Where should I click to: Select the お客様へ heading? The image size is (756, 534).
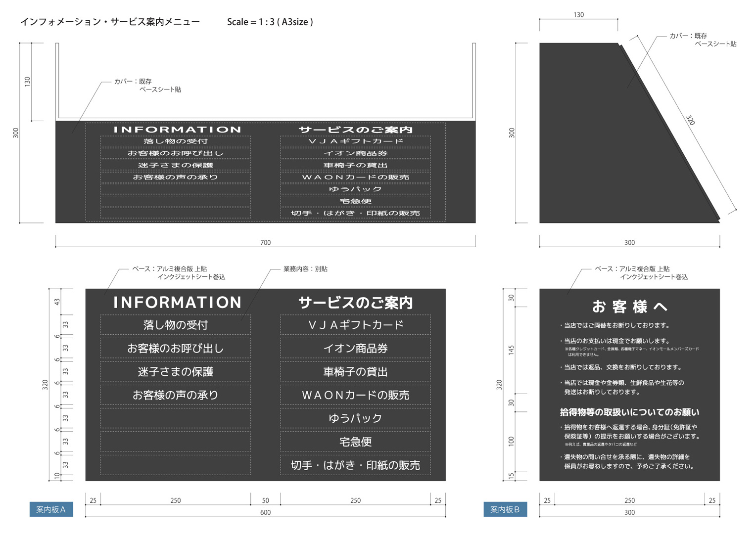coord(629,307)
